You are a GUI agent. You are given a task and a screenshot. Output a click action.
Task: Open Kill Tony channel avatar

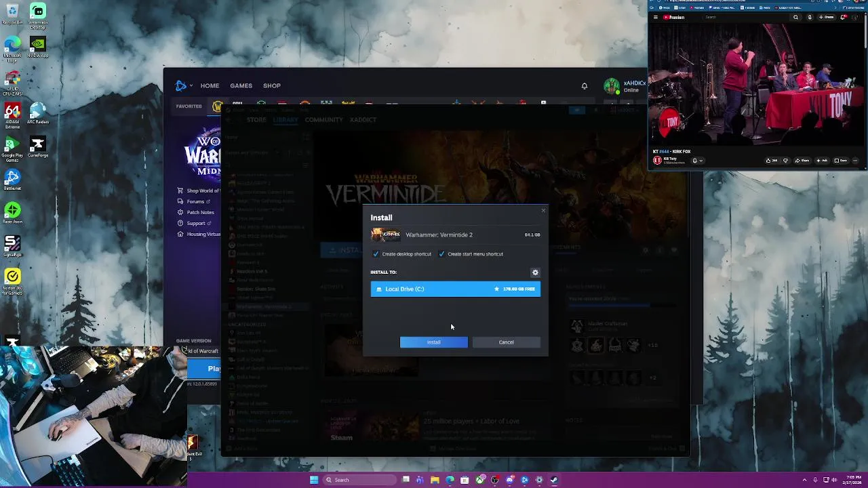coord(657,161)
